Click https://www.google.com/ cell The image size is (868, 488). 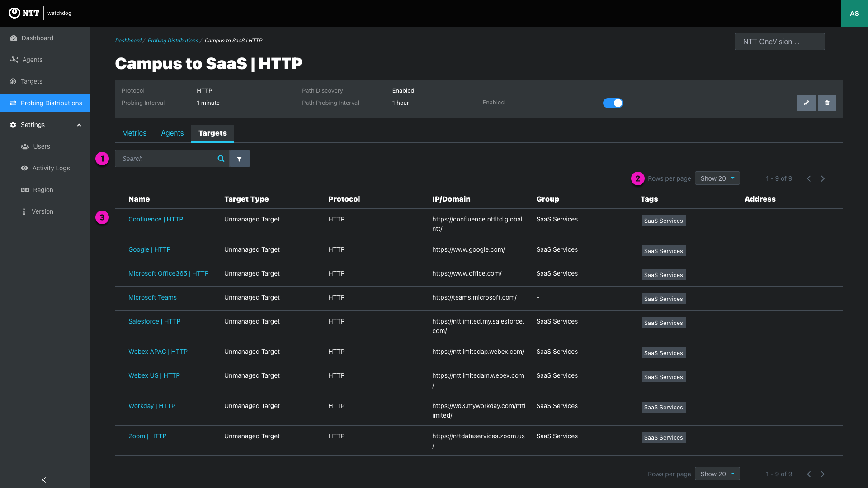pos(468,249)
